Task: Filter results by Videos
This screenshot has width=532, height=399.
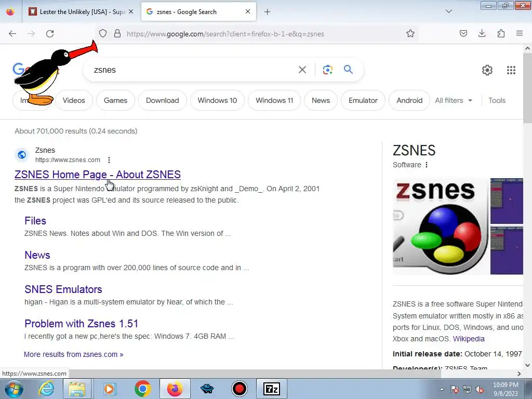Action: pyautogui.click(x=74, y=100)
